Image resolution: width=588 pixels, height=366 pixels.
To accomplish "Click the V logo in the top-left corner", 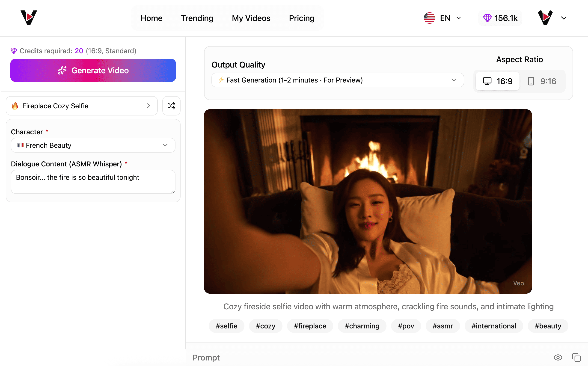I will click(x=28, y=18).
